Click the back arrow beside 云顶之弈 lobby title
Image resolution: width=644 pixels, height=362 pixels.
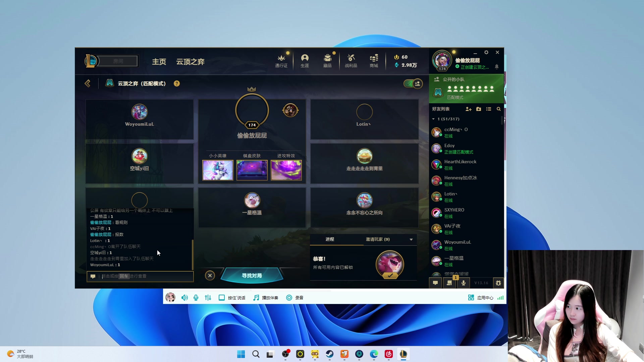[88, 83]
